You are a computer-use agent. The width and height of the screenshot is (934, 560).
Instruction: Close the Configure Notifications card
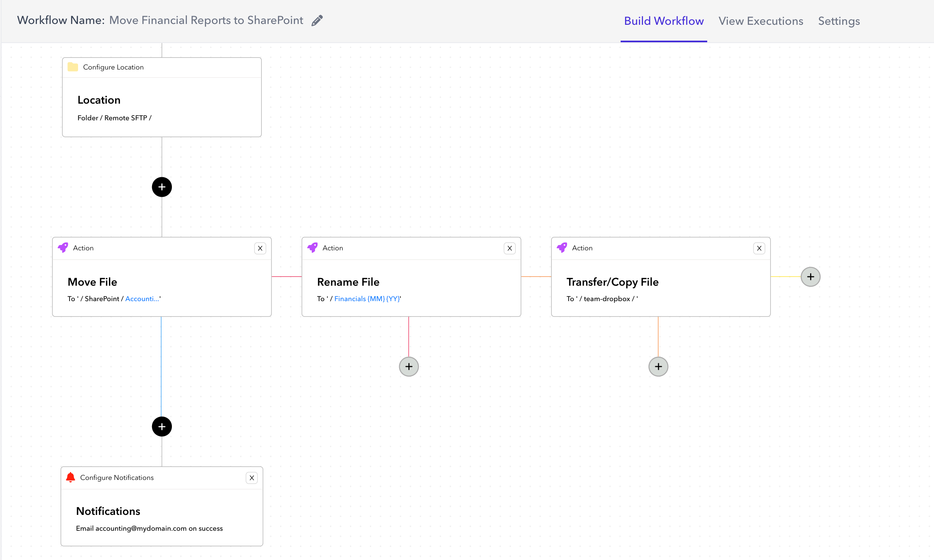point(252,478)
